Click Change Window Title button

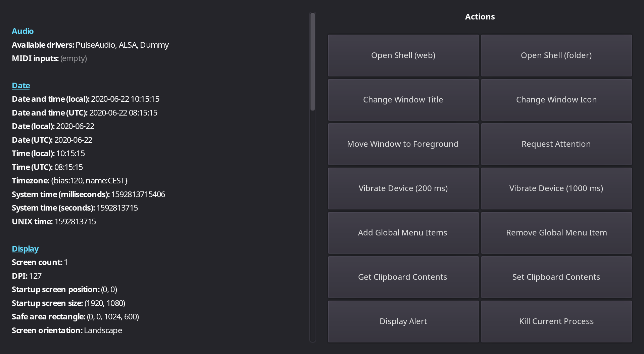click(x=403, y=100)
